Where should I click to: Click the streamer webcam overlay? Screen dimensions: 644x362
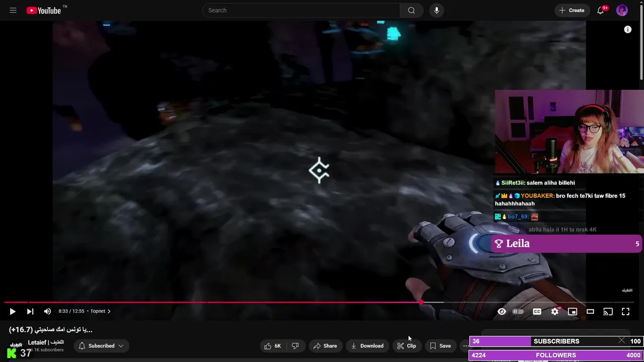pos(570,132)
